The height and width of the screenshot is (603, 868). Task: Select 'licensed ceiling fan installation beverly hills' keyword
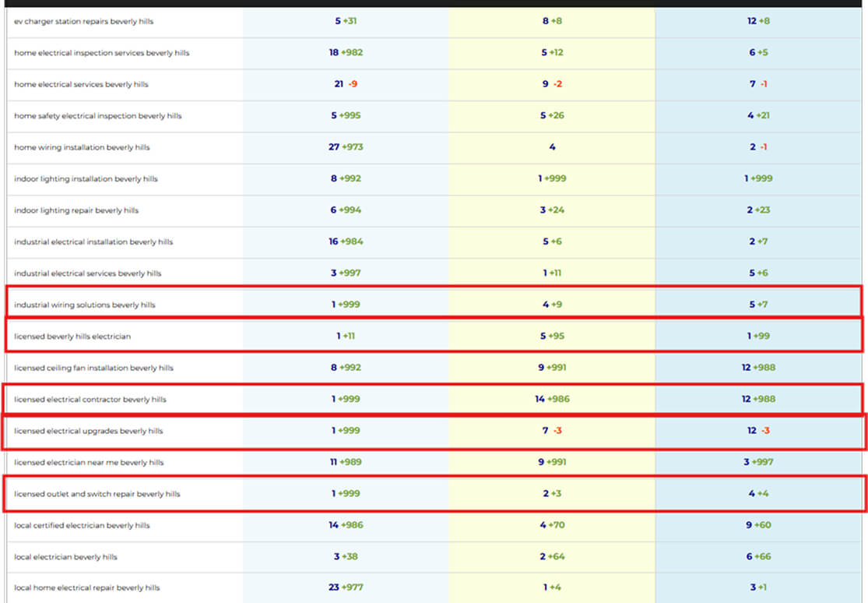pyautogui.click(x=93, y=368)
